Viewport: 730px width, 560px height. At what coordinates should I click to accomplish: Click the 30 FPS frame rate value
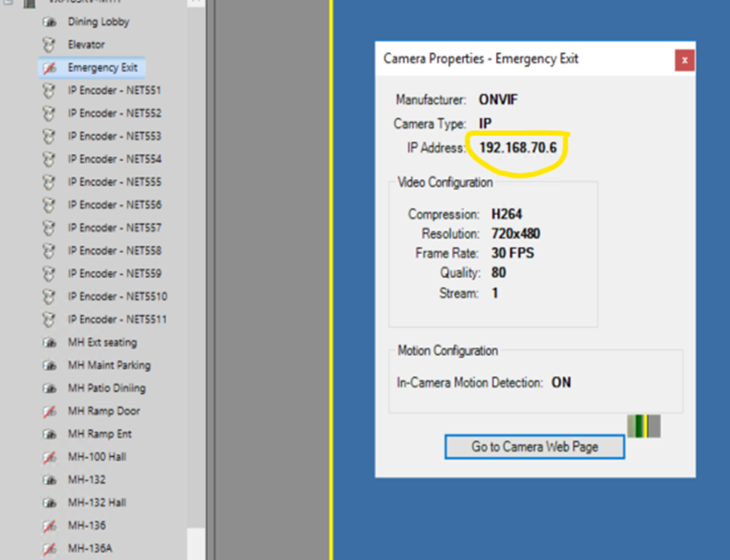pyautogui.click(x=513, y=253)
